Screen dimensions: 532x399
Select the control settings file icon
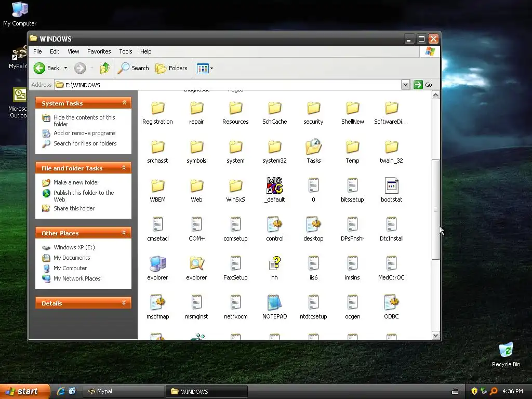click(274, 224)
